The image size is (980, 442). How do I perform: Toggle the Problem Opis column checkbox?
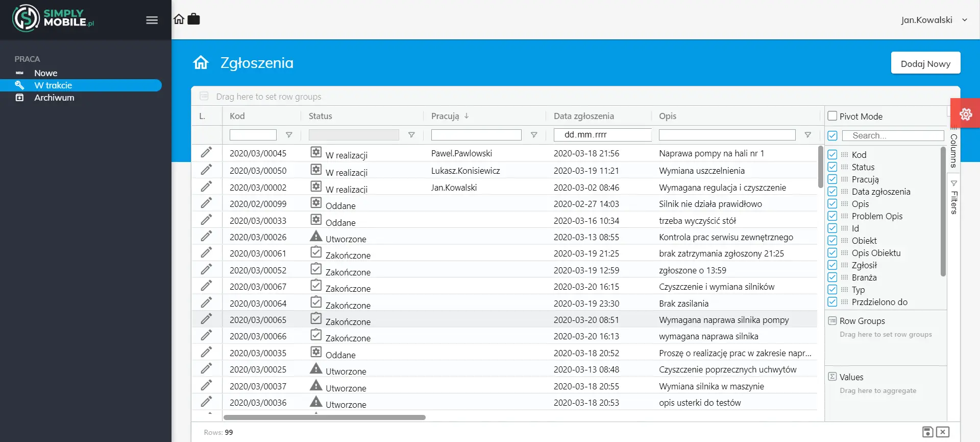tap(832, 216)
